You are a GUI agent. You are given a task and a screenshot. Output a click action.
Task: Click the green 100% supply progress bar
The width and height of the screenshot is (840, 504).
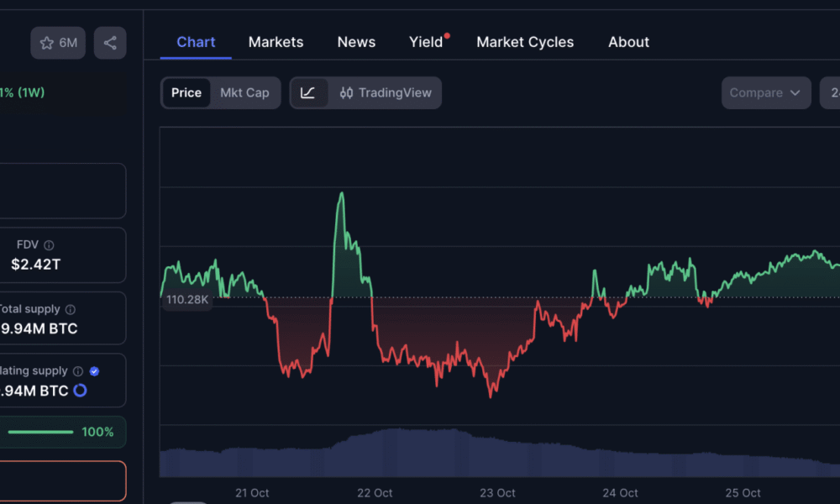click(40, 432)
